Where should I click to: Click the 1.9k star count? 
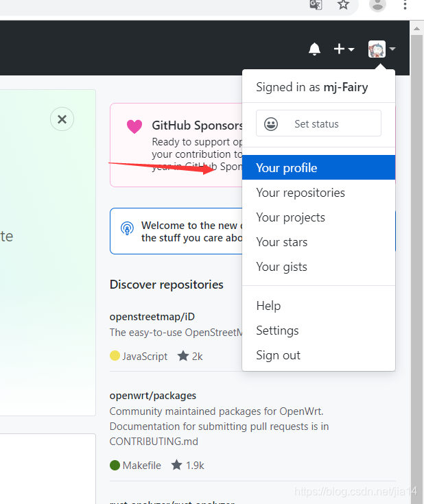tap(187, 465)
